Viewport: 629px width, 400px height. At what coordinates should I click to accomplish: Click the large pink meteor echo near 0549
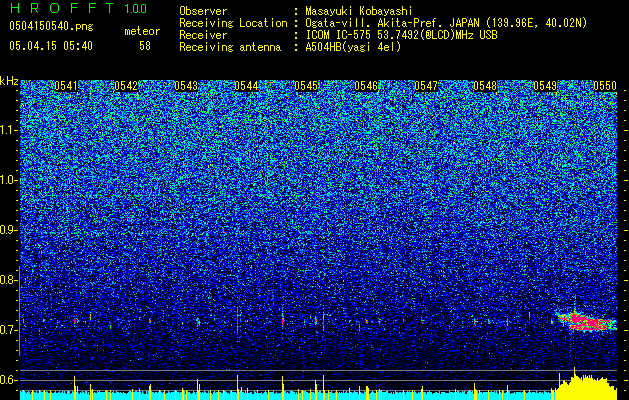[x=586, y=322]
